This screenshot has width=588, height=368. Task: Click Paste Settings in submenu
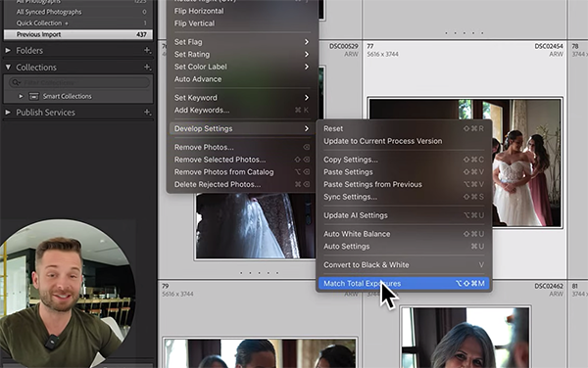point(404,172)
